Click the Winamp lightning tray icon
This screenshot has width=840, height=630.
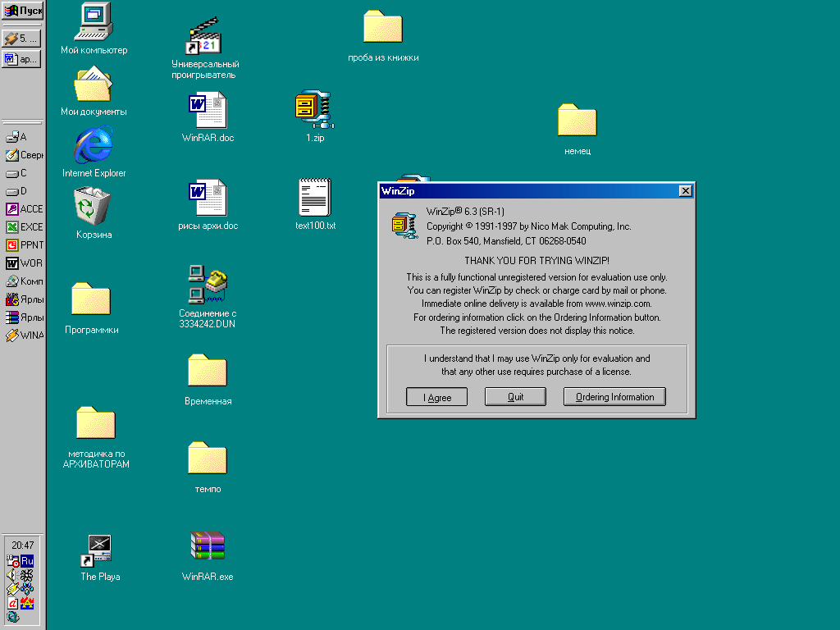coord(12,589)
